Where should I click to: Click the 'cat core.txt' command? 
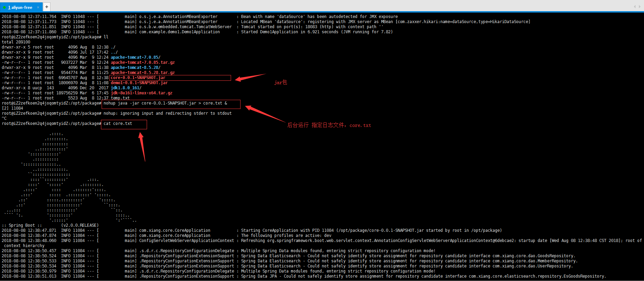click(x=118, y=124)
